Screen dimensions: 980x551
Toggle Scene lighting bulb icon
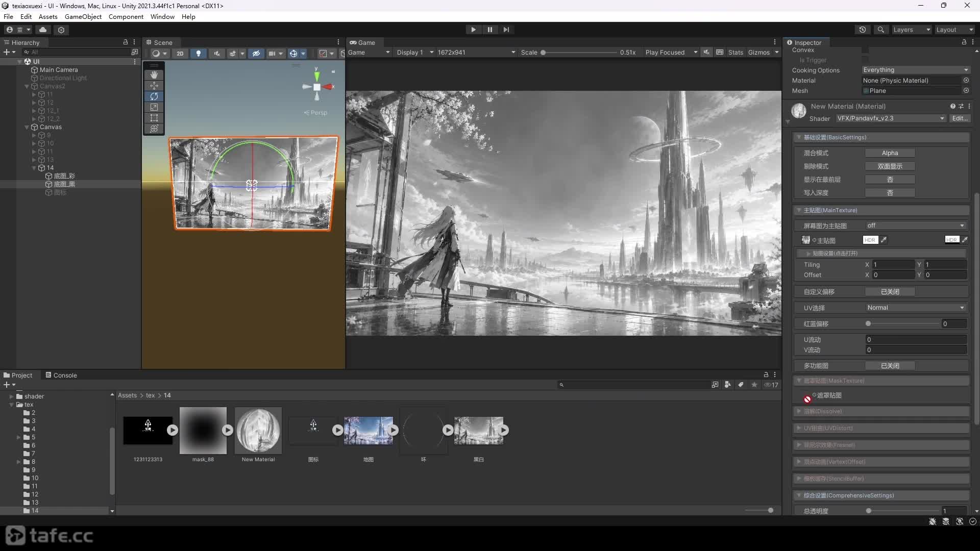pyautogui.click(x=199, y=53)
